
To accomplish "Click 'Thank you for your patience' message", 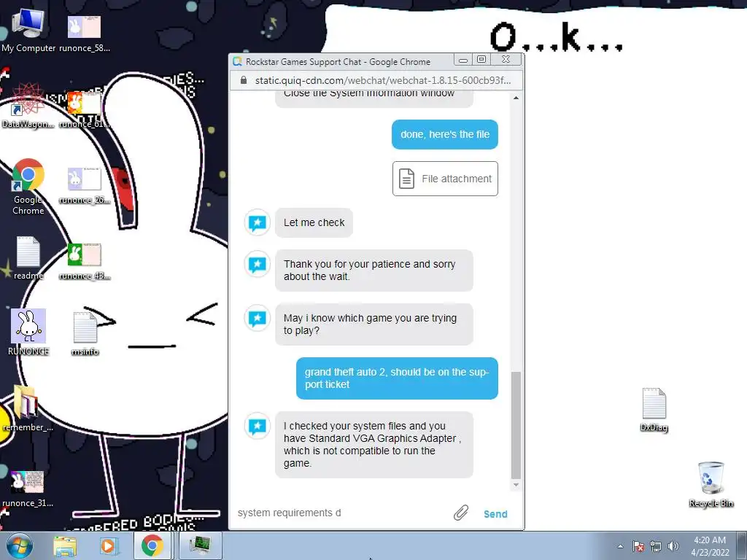I will tap(374, 270).
